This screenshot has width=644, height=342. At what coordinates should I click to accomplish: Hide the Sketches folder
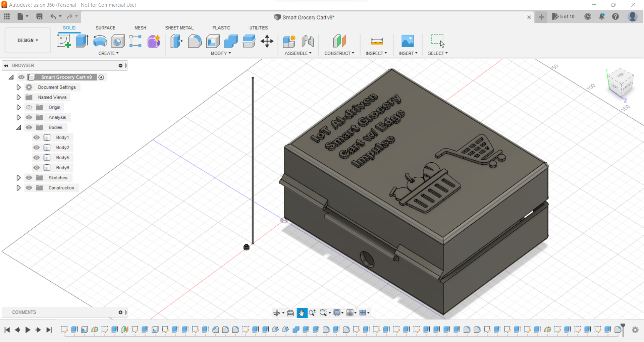(x=29, y=178)
